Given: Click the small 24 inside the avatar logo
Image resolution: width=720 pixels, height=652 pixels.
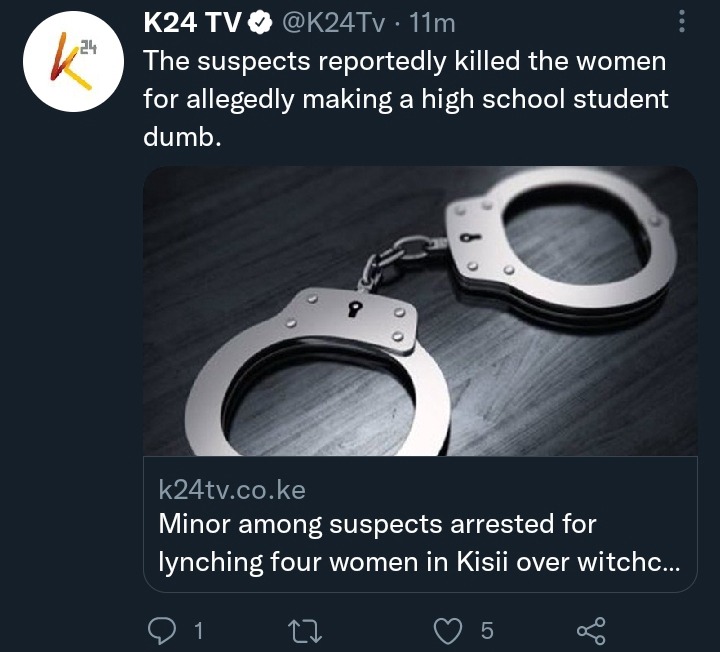Looking at the screenshot, I should pyautogui.click(x=88, y=47).
